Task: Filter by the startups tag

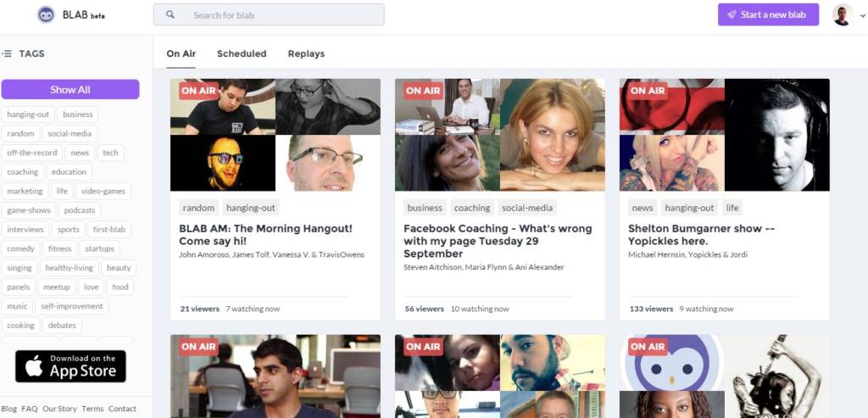Action: click(100, 248)
